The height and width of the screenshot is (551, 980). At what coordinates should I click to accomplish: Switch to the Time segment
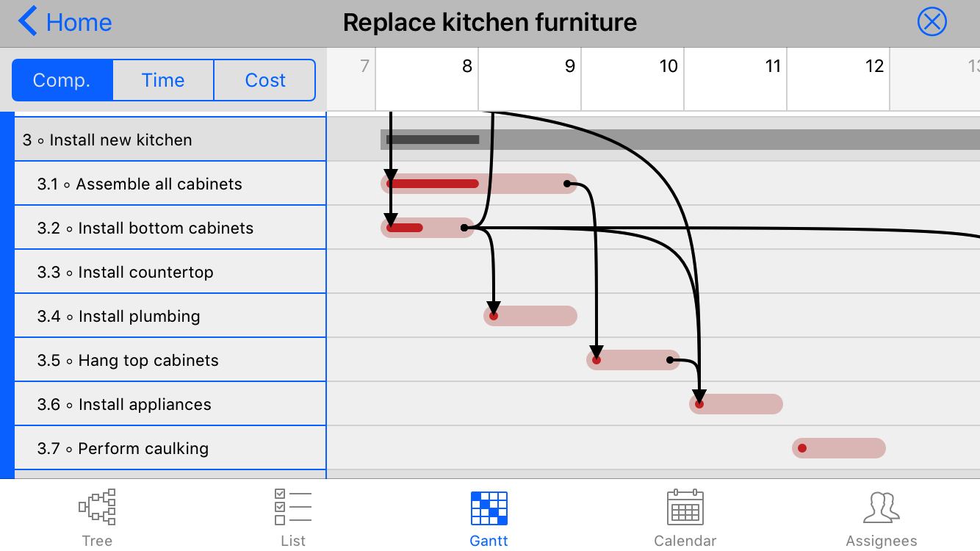point(163,80)
